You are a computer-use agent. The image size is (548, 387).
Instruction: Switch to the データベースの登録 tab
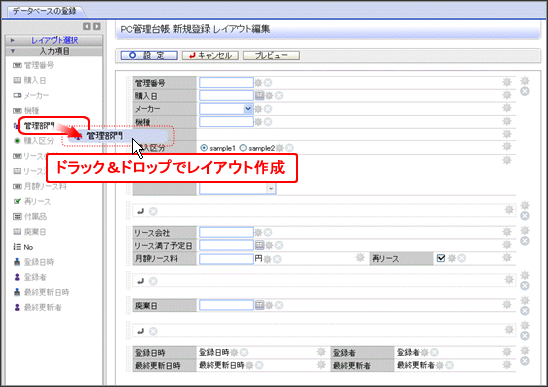click(x=44, y=11)
